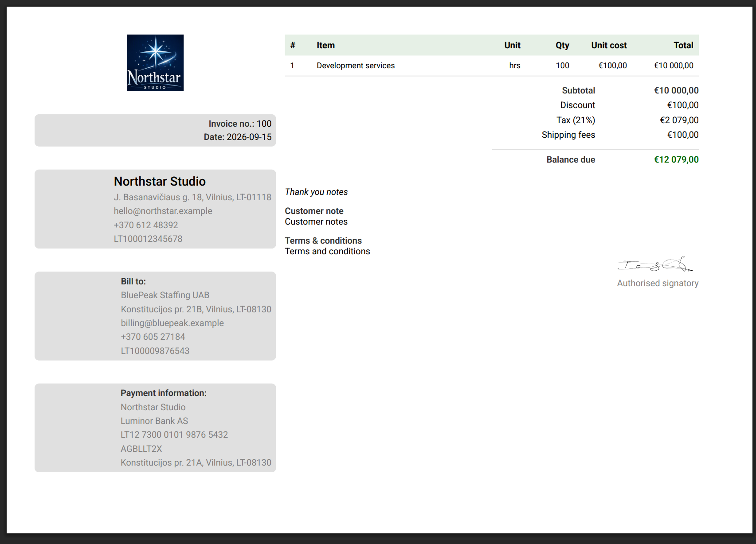Select the Discount amount €100,00

point(683,105)
